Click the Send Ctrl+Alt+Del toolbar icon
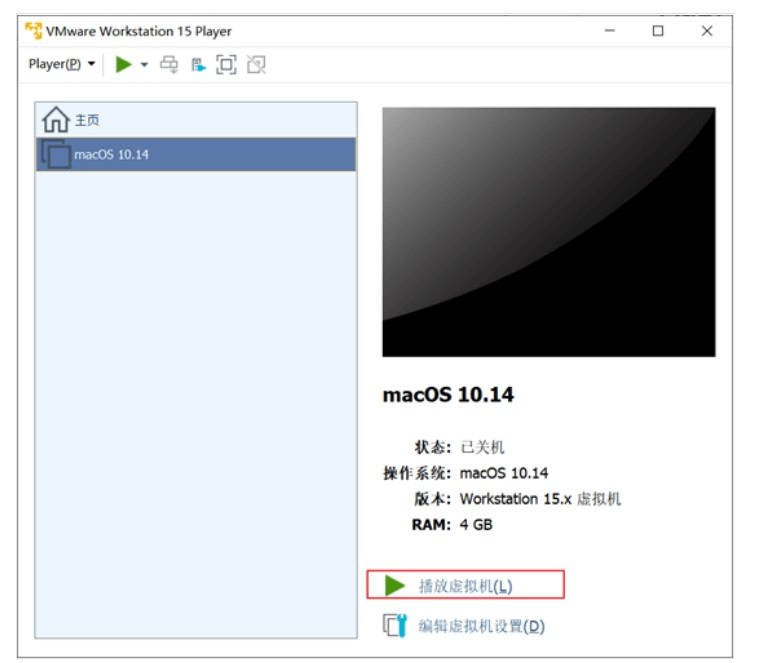This screenshot has width=758, height=663. pos(169,65)
